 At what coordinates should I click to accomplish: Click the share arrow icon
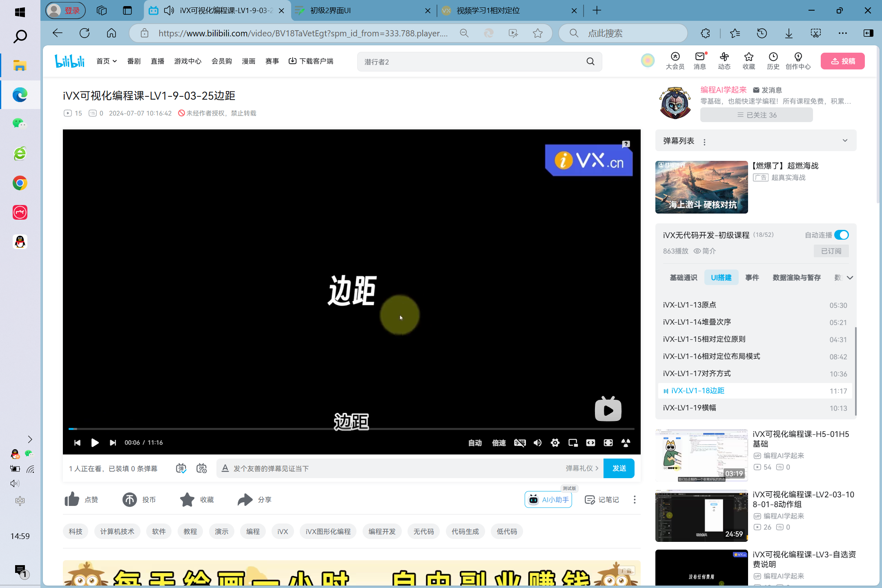[245, 499]
